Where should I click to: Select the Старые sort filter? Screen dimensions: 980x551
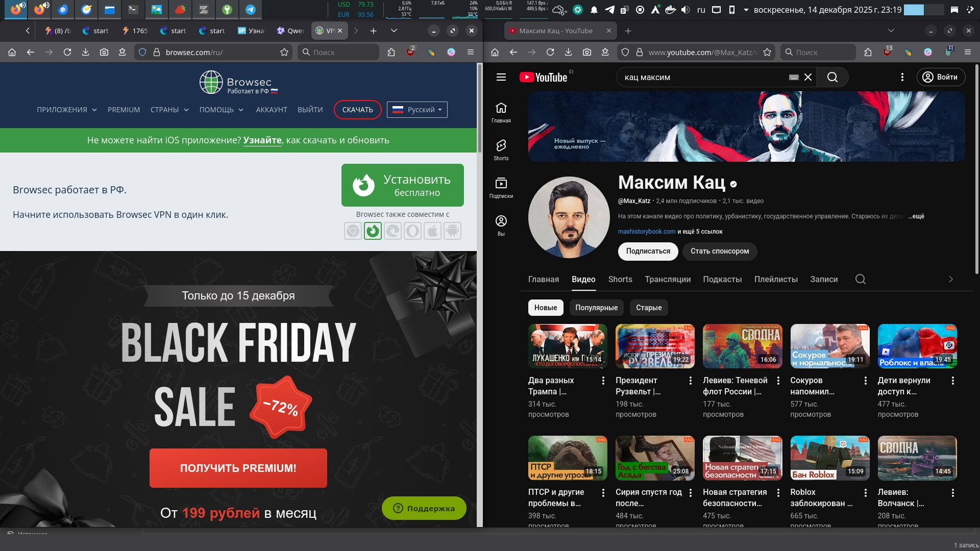[648, 308]
